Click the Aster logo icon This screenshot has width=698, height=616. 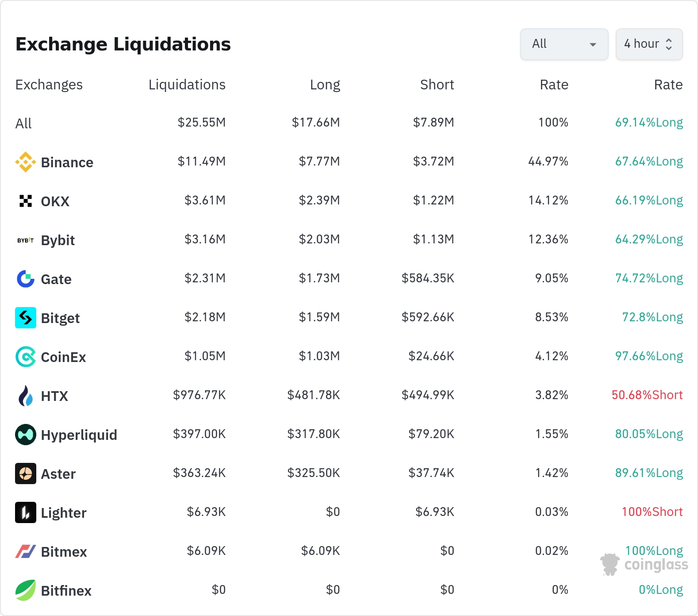click(26, 474)
